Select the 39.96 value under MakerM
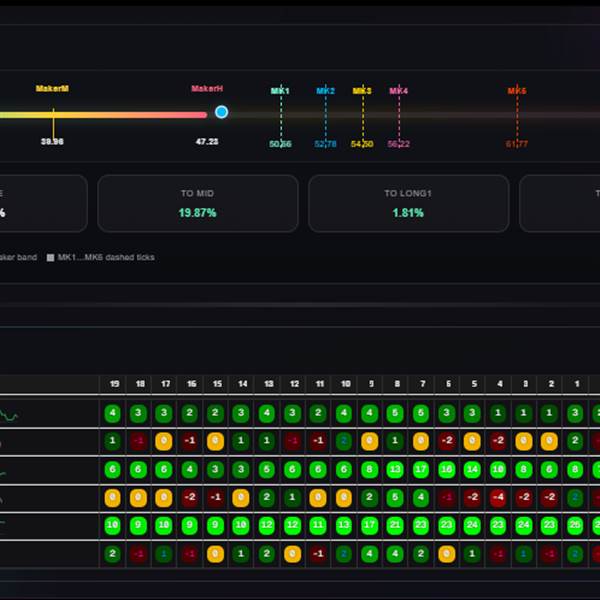Screen dimensions: 600x600 click(x=52, y=142)
